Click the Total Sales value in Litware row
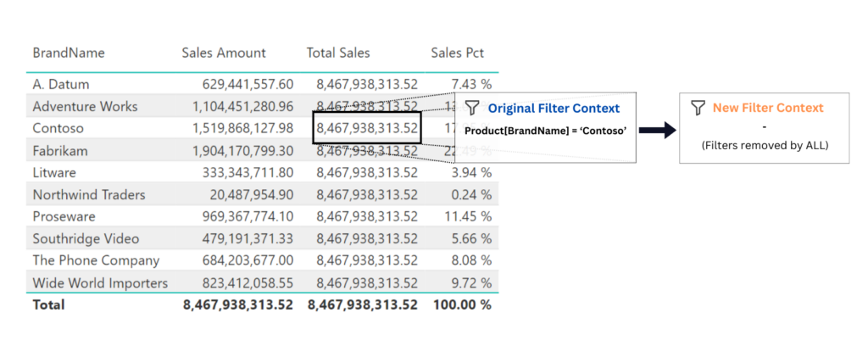The height and width of the screenshot is (363, 868). pos(367,173)
